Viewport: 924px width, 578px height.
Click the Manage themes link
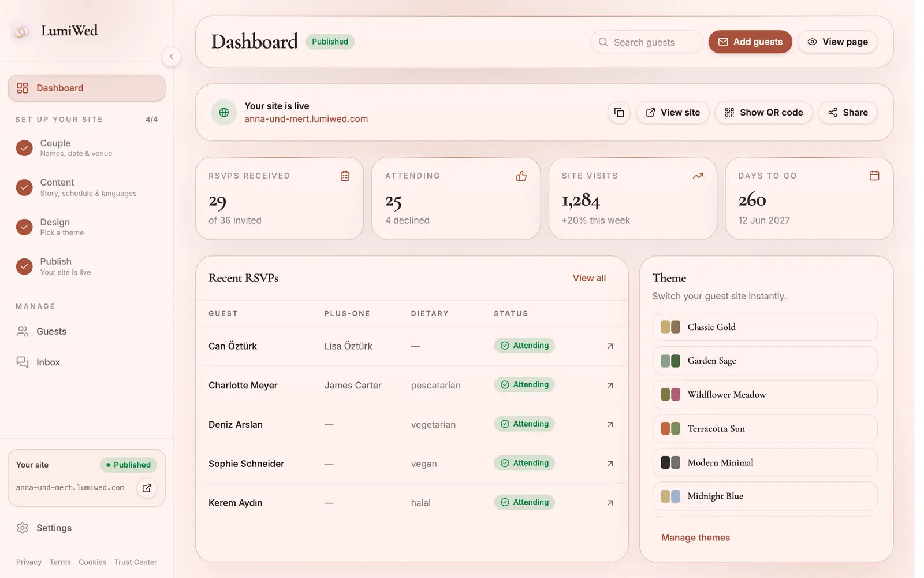point(695,538)
